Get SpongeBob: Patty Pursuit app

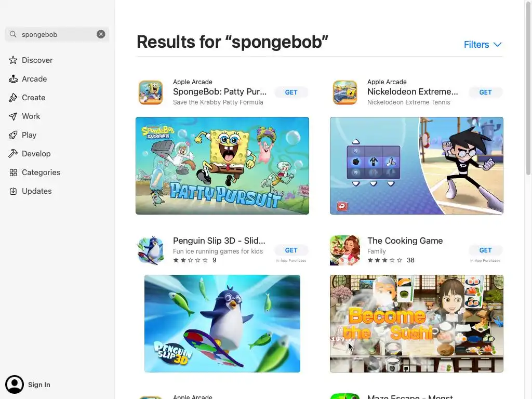[291, 92]
